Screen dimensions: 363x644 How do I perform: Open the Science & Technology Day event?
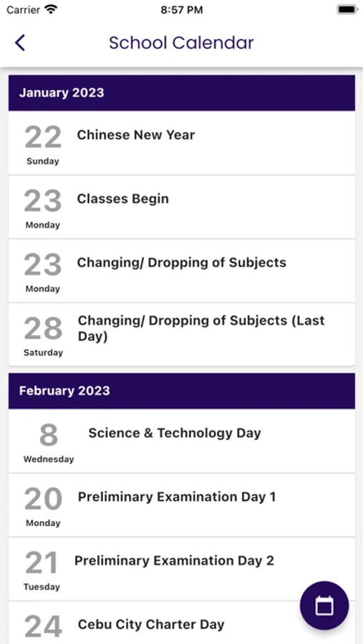[x=182, y=441]
